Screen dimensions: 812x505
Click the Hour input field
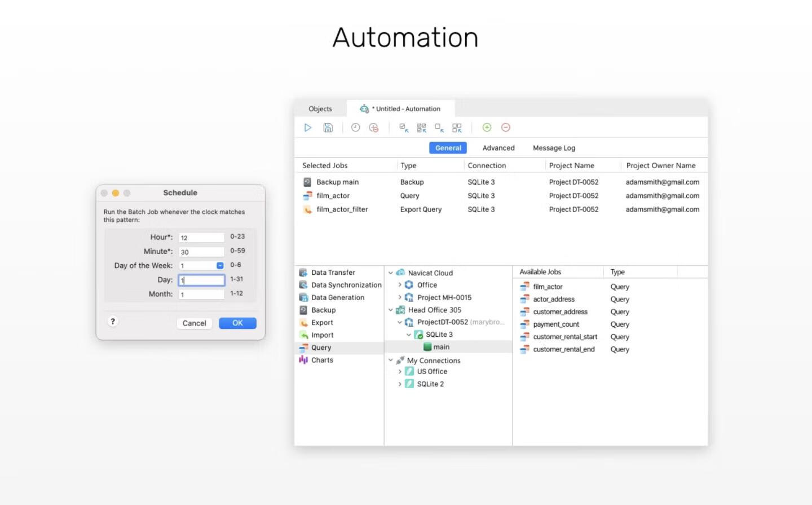click(201, 238)
